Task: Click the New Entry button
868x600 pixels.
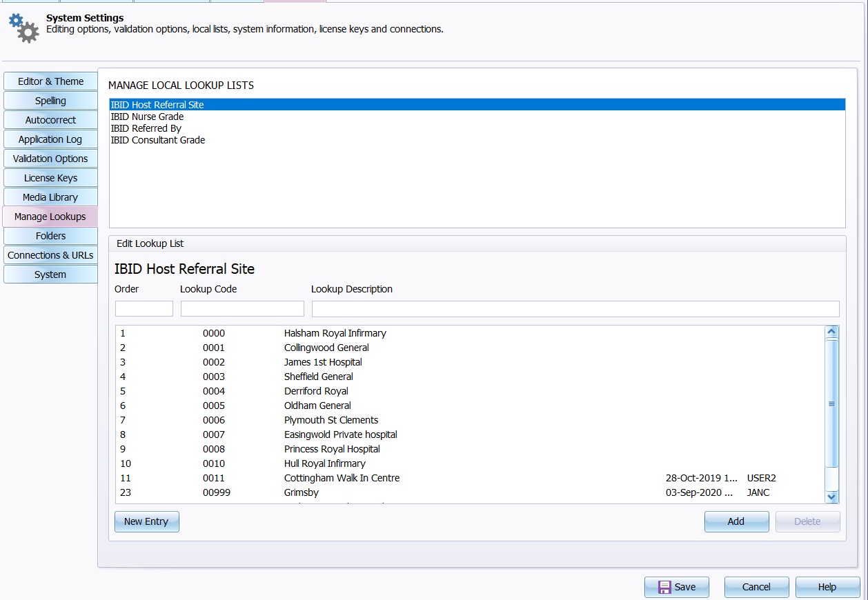Action: coord(146,521)
